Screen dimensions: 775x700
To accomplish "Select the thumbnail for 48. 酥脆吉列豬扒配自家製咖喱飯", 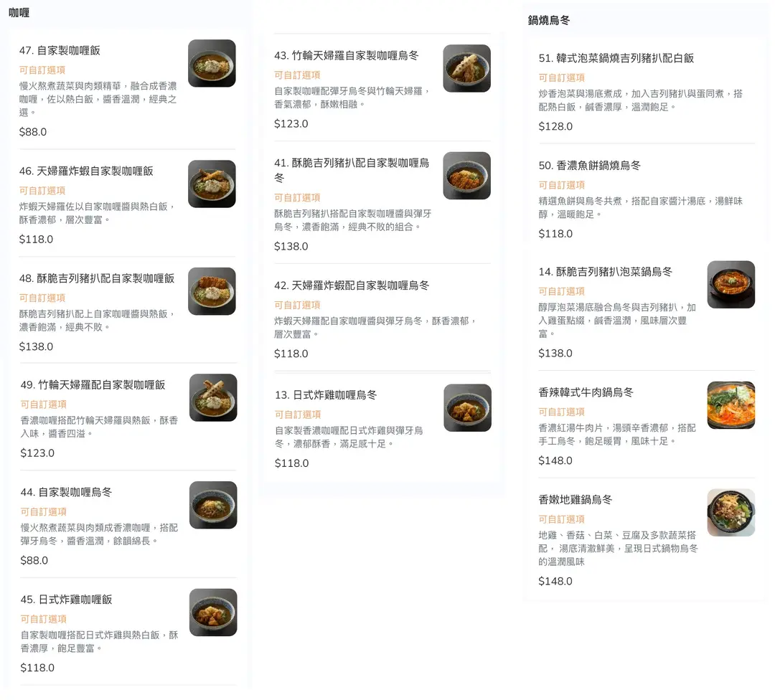I will 212,291.
